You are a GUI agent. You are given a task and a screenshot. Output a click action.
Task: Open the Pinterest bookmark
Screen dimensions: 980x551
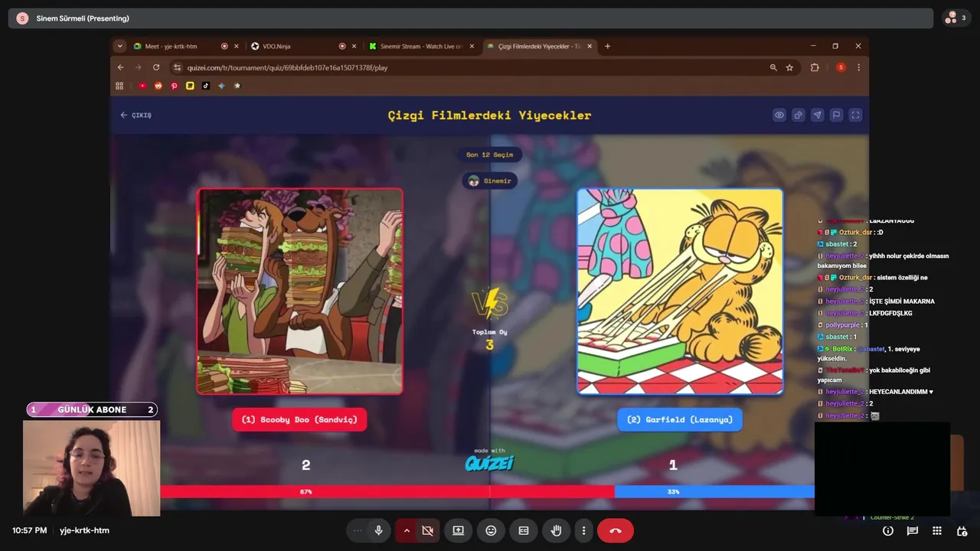pyautogui.click(x=174, y=86)
